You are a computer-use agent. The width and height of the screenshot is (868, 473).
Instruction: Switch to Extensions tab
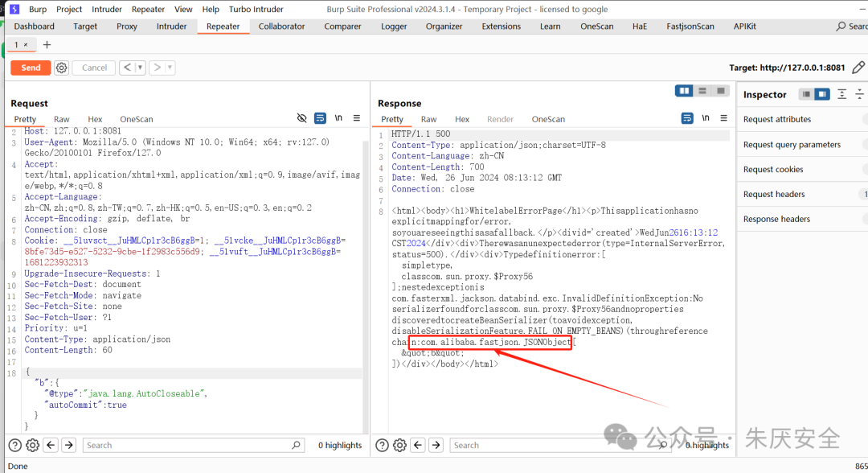(x=502, y=26)
